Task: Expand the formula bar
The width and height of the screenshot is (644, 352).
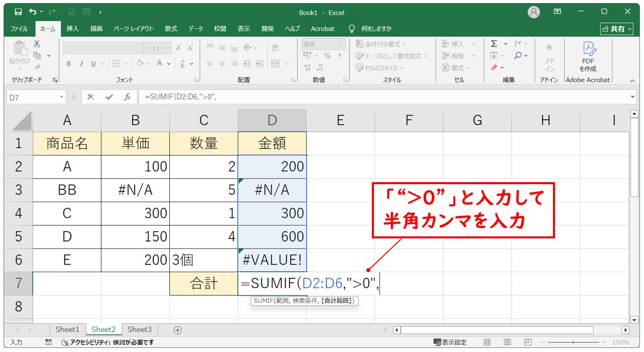Action: click(x=633, y=97)
